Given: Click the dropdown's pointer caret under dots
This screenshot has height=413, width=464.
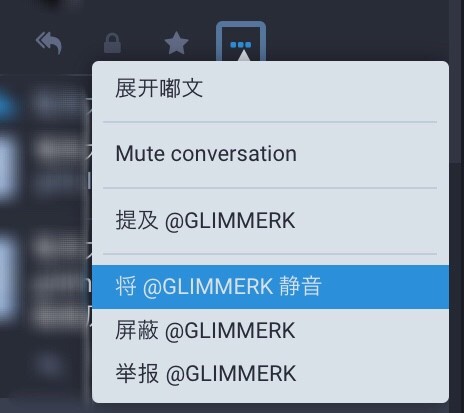Looking at the screenshot, I should tap(244, 55).
